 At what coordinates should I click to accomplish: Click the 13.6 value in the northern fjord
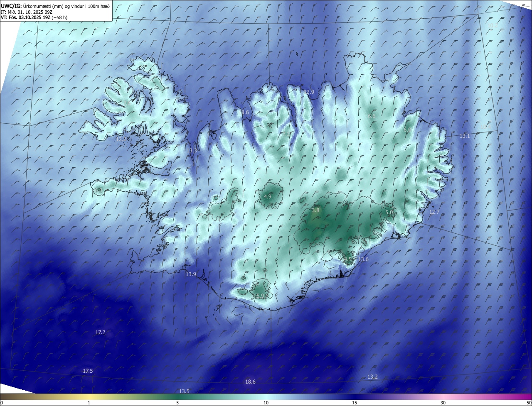click(244, 113)
